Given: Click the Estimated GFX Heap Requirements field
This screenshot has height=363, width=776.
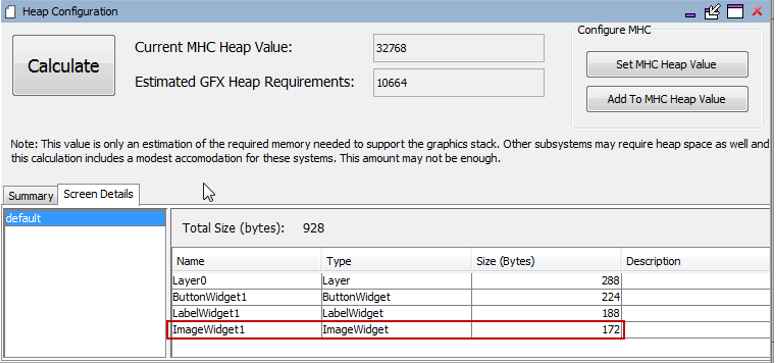Looking at the screenshot, I should click(458, 83).
